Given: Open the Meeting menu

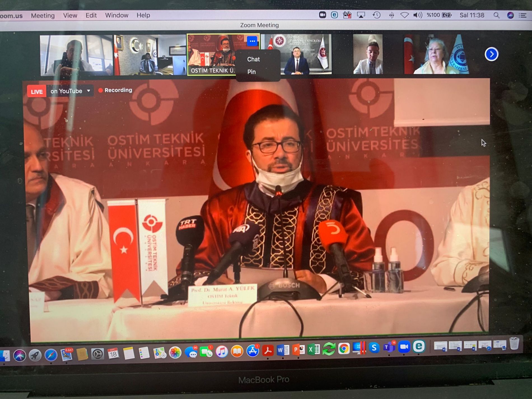Looking at the screenshot, I should 43,16.
